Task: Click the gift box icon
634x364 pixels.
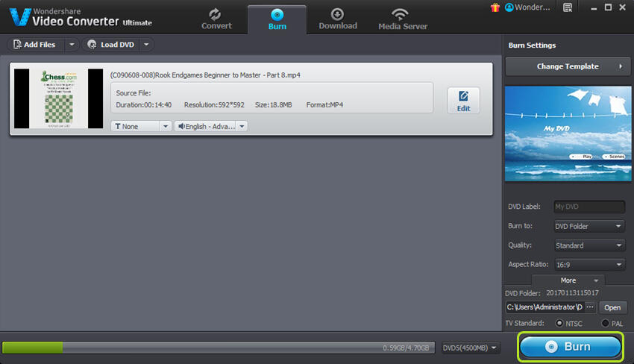Action: (495, 7)
